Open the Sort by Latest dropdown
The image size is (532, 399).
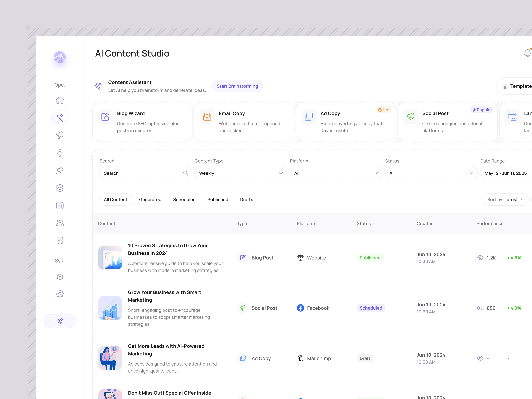tap(505, 199)
